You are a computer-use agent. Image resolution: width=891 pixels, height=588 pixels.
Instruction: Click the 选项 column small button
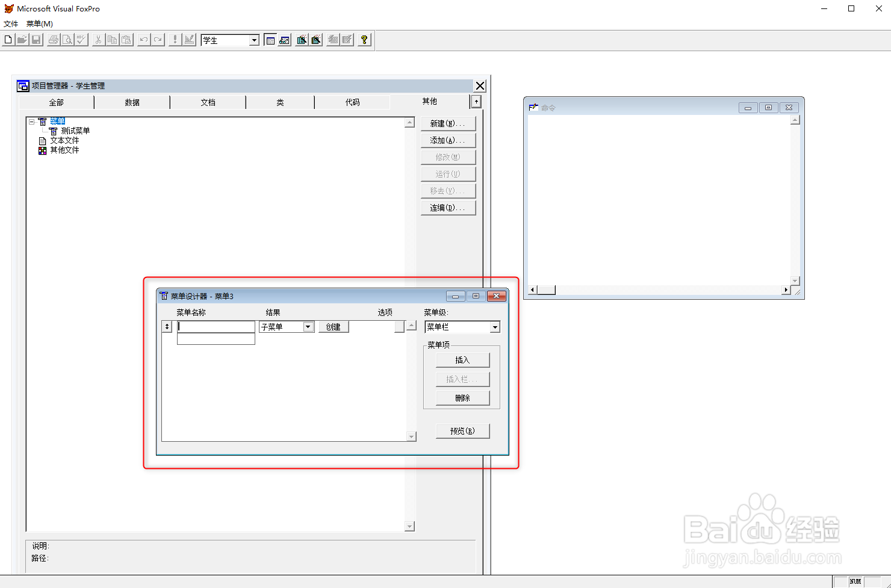399,327
